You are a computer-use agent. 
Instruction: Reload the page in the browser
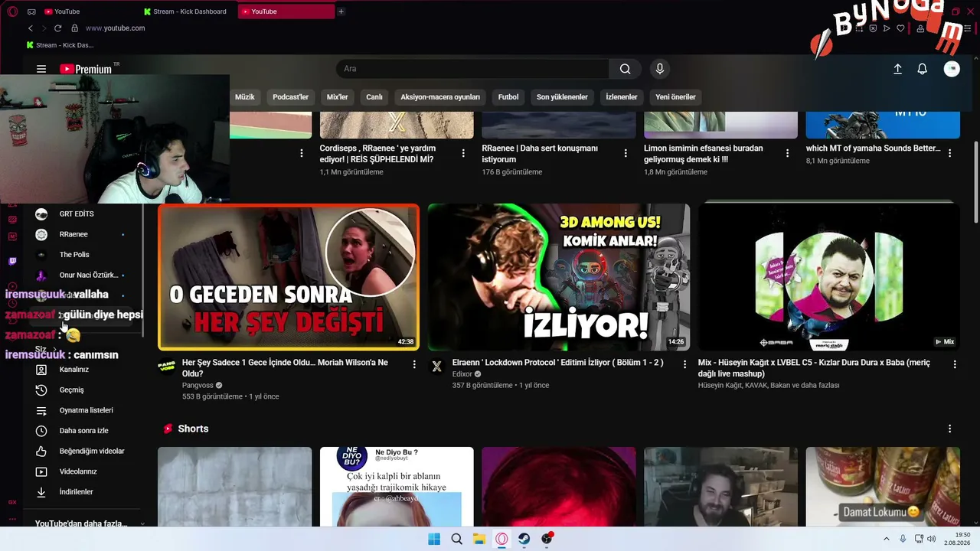(57, 28)
